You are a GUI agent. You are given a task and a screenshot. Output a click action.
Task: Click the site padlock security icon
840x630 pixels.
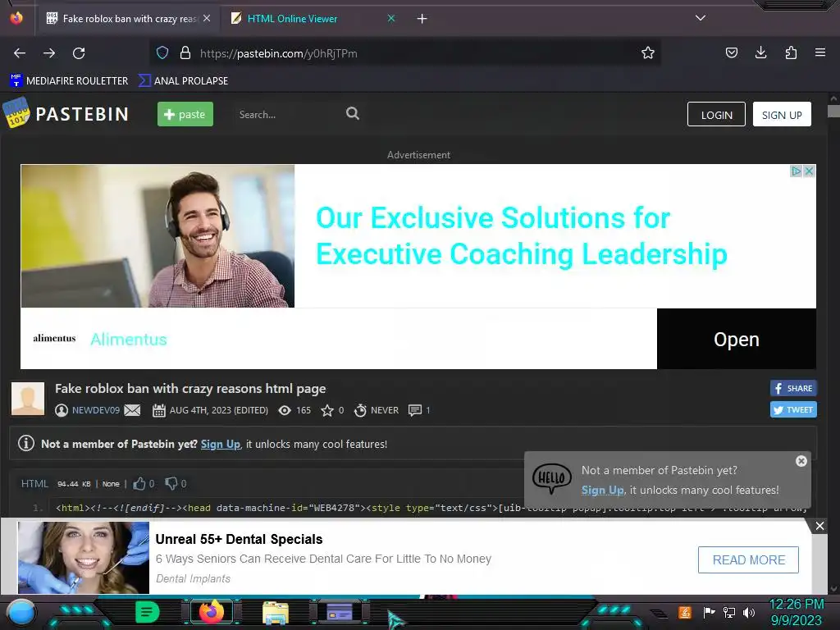click(x=185, y=52)
